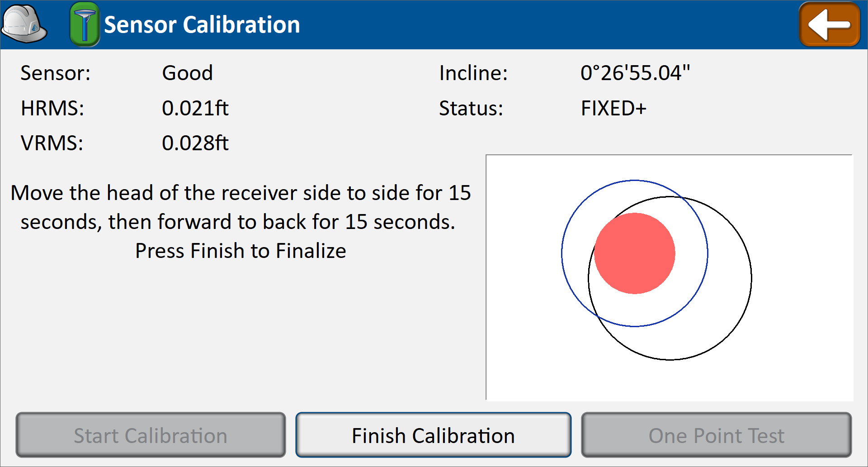Image resolution: width=868 pixels, height=467 pixels.
Task: Click the green GPS receiver icon
Action: pos(85,24)
